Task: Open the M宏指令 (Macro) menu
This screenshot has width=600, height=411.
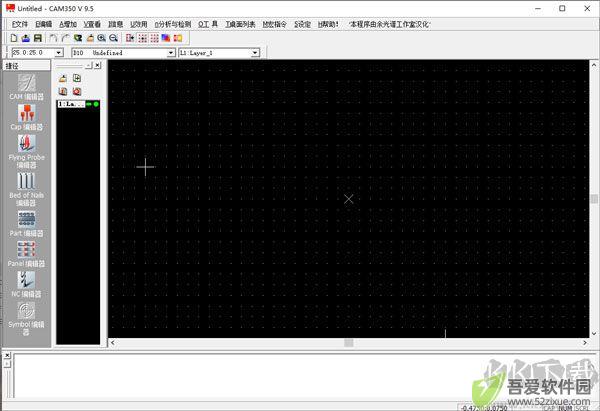Action: [x=274, y=24]
